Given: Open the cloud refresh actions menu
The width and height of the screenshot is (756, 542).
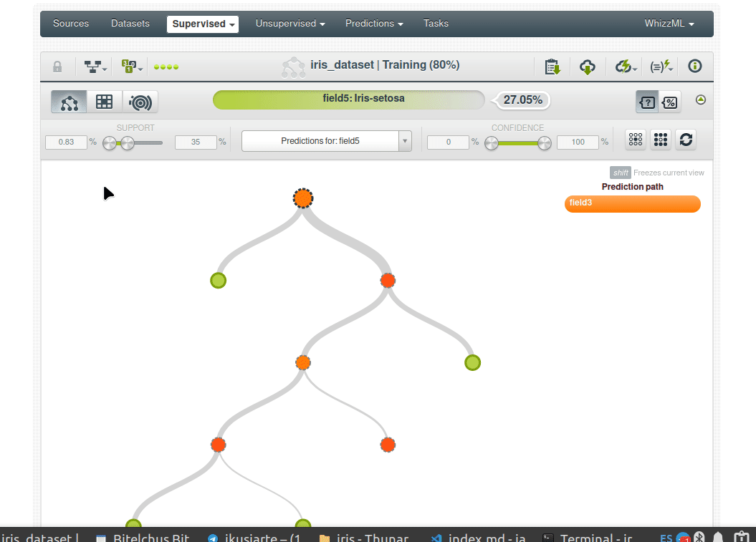Looking at the screenshot, I should [x=626, y=67].
